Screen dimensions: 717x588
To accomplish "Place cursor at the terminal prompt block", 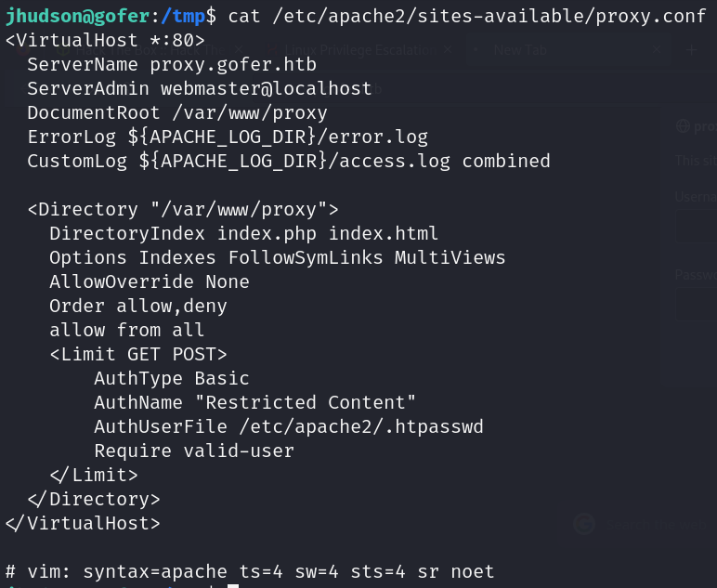I will click(x=233, y=585).
